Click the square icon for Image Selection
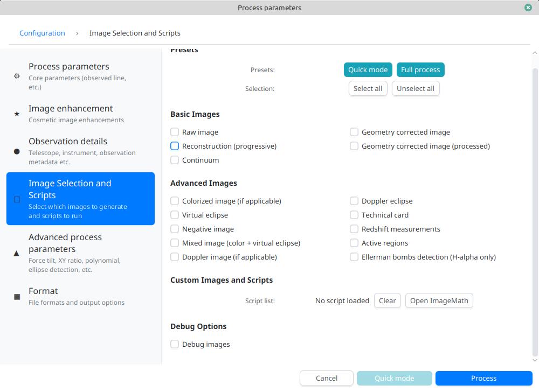 pyautogui.click(x=17, y=199)
